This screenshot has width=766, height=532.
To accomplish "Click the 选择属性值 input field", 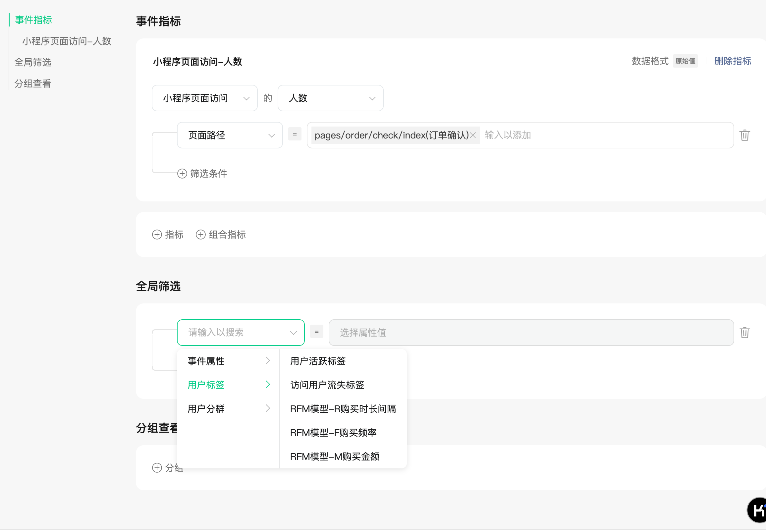I will (x=531, y=333).
